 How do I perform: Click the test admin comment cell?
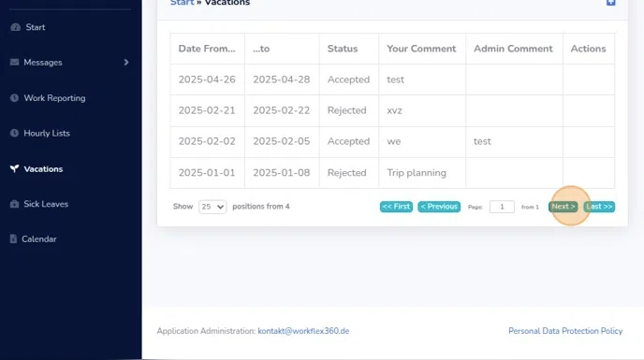(514, 141)
